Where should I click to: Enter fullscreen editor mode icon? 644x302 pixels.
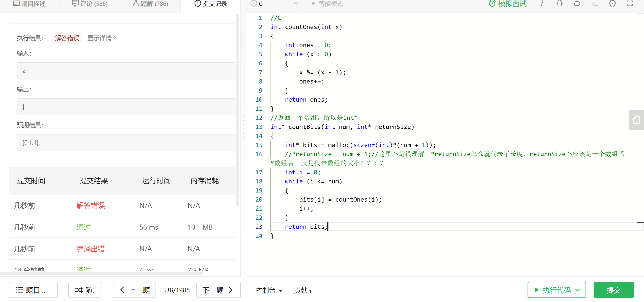tap(630, 4)
